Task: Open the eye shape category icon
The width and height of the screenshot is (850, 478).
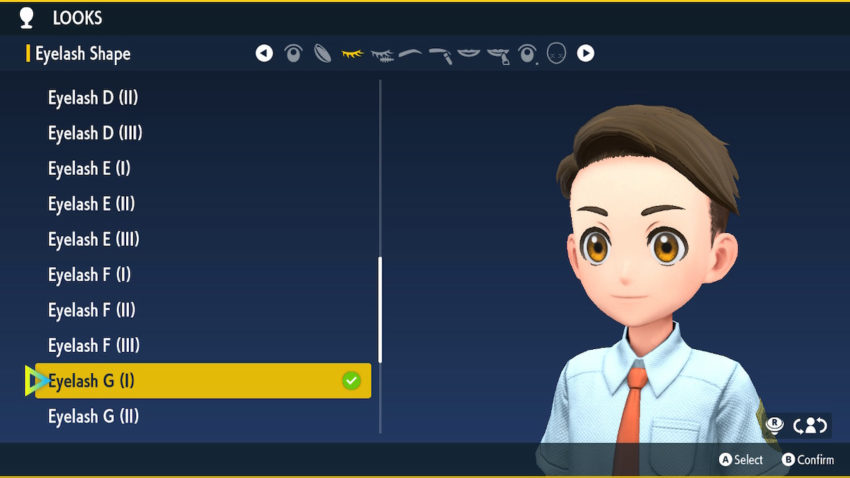Action: point(293,53)
